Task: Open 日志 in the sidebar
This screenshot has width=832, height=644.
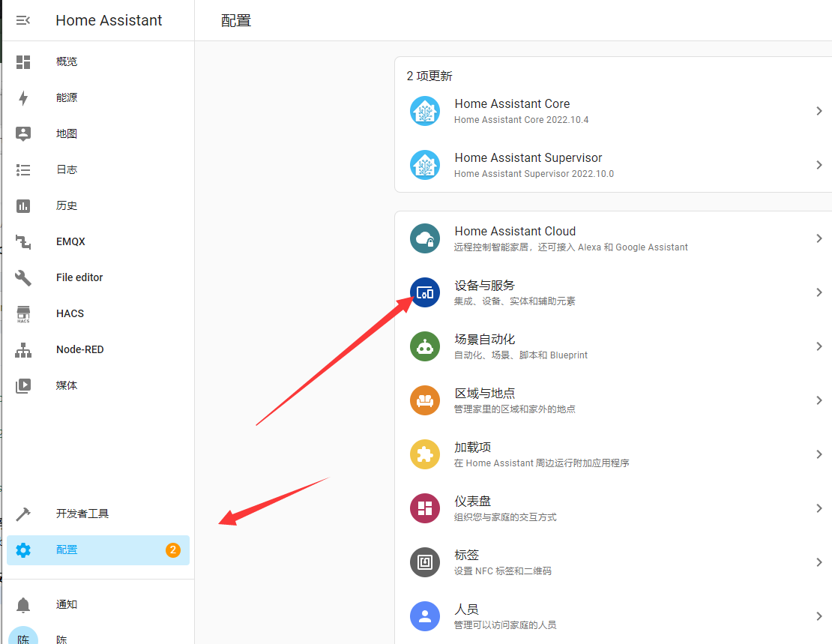Action: (98, 170)
